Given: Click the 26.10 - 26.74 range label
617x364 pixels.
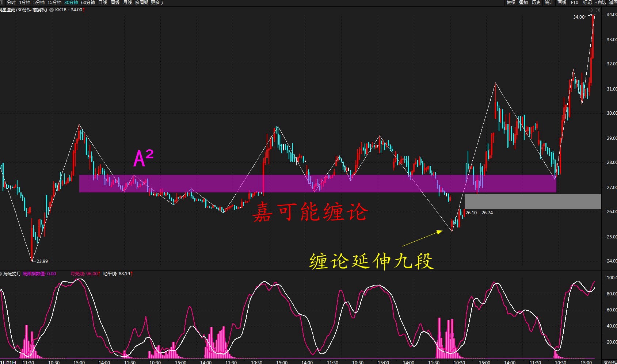Looking at the screenshot, I should (479, 213).
